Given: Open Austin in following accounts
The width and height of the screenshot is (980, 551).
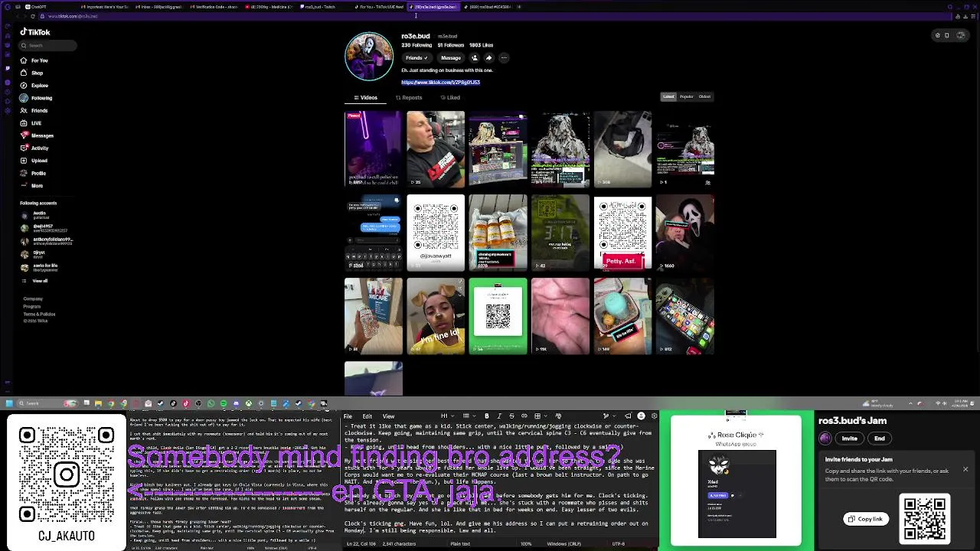Looking at the screenshot, I should coord(35,216).
